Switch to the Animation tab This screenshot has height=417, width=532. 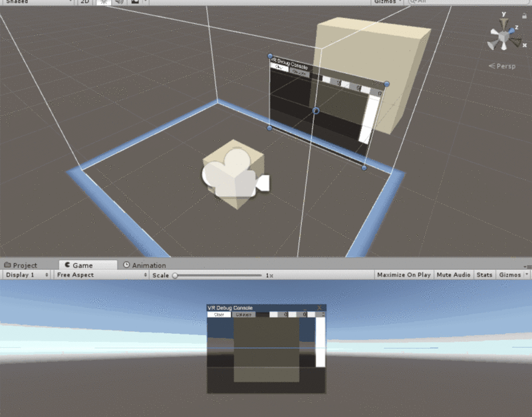[x=144, y=265]
